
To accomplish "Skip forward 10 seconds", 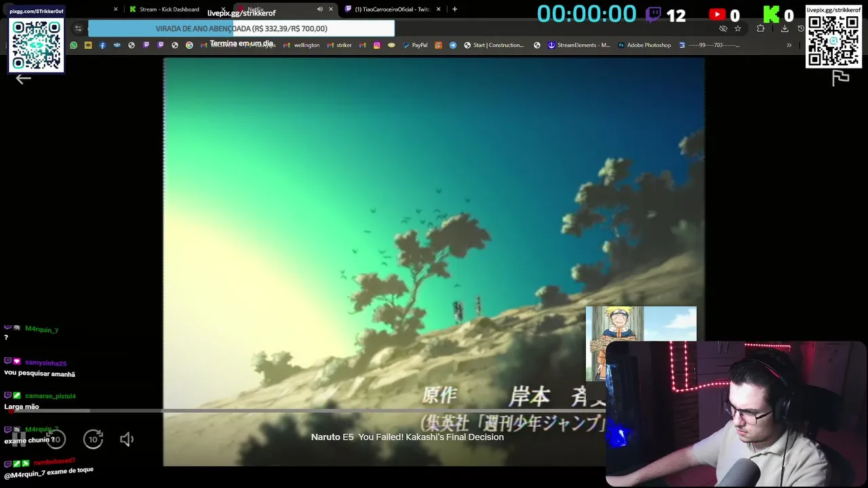I will (93, 440).
